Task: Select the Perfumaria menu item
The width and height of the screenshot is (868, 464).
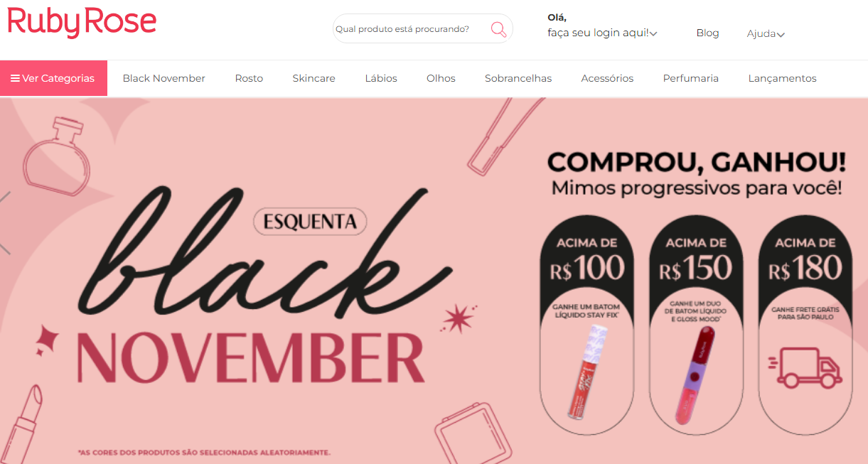Action: (x=691, y=78)
